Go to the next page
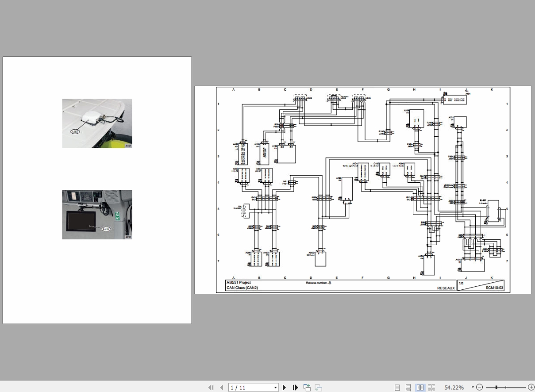Screen dimensions: 535x392 tap(285, 388)
